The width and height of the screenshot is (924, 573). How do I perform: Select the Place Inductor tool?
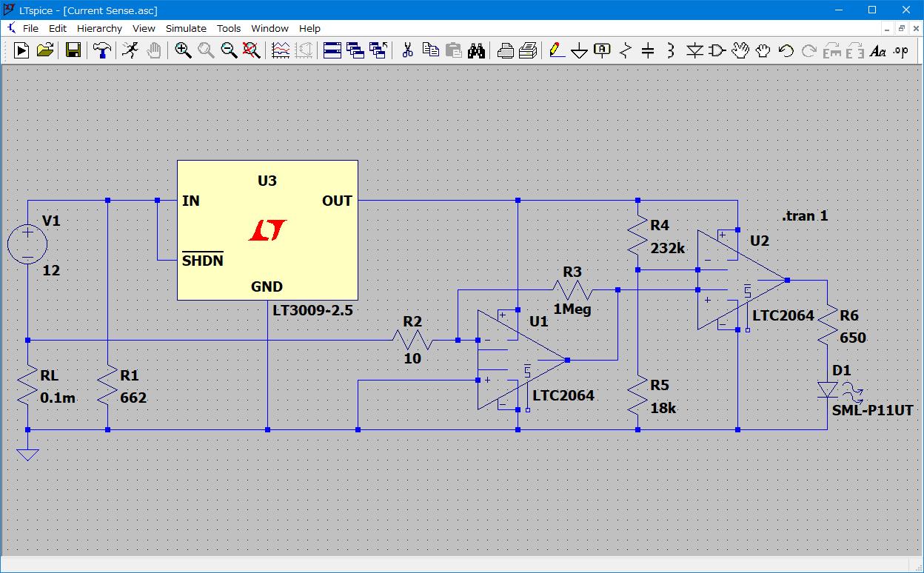[x=671, y=50]
